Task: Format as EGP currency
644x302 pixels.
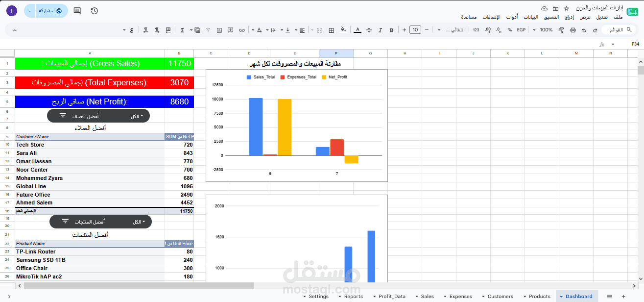Action: click(x=521, y=30)
